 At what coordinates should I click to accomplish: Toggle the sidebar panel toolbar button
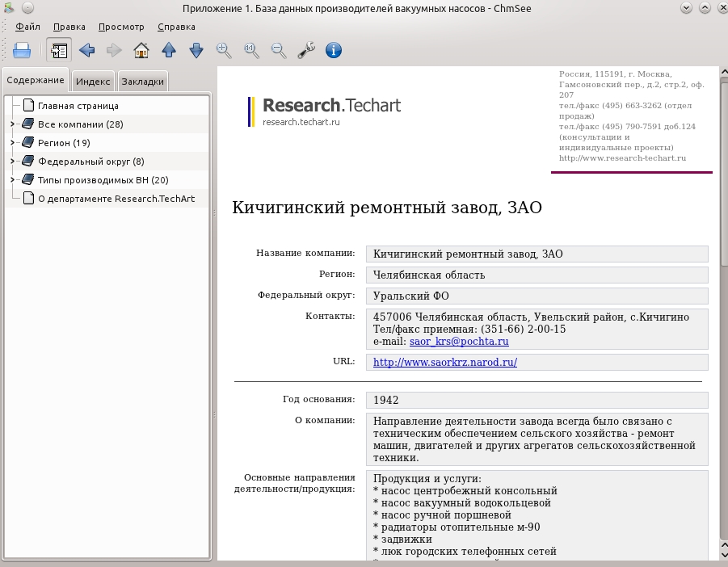(59, 50)
